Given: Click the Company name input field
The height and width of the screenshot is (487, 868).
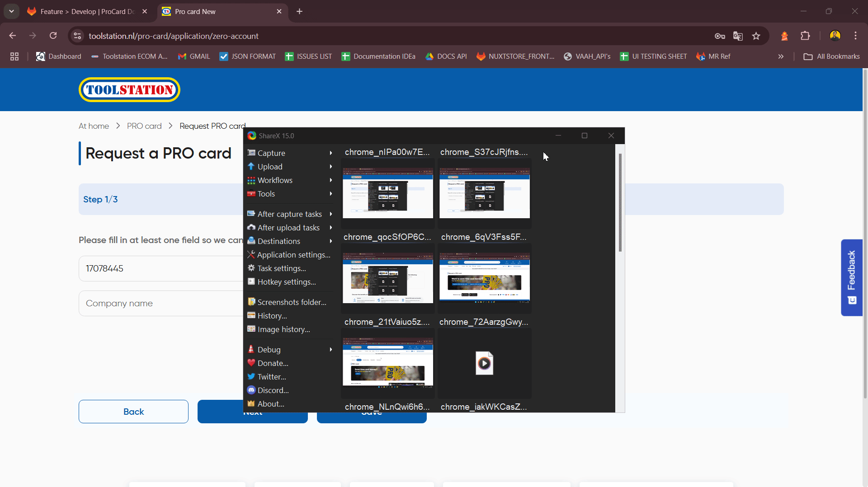Looking at the screenshot, I should point(160,304).
